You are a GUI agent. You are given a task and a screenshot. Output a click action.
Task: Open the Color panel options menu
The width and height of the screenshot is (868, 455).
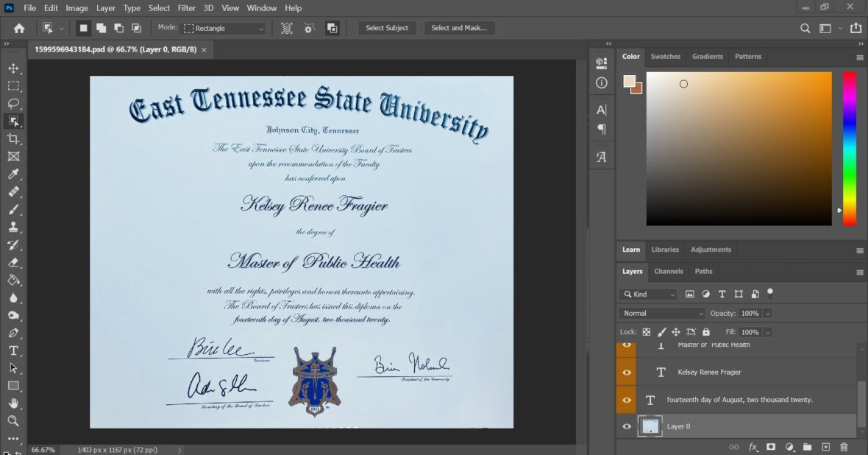860,57
